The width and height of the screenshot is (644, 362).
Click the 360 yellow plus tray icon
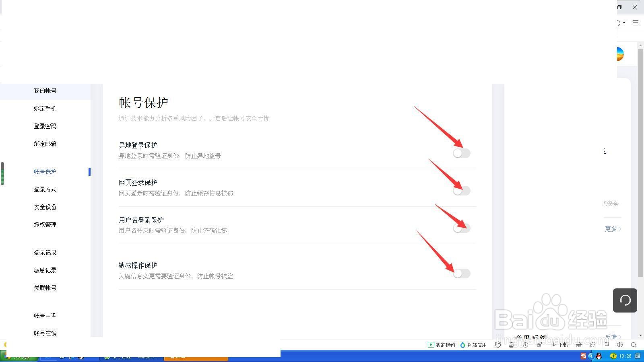click(613, 356)
